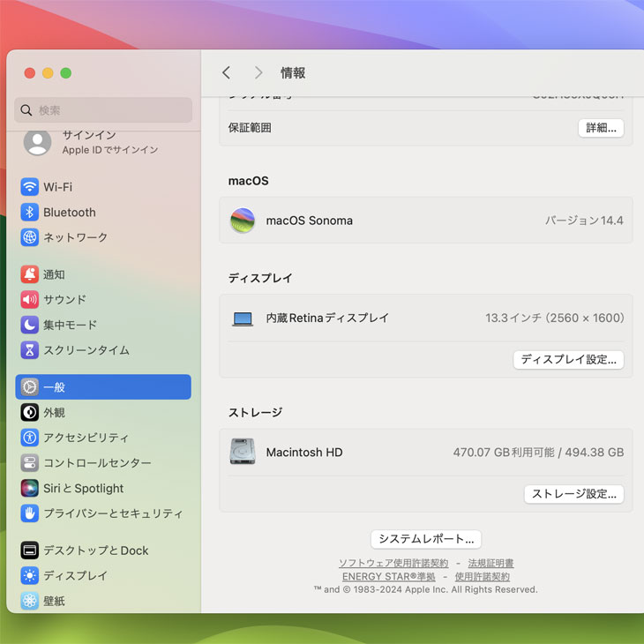
Task: Go back with the left chevron
Action: pos(227,72)
